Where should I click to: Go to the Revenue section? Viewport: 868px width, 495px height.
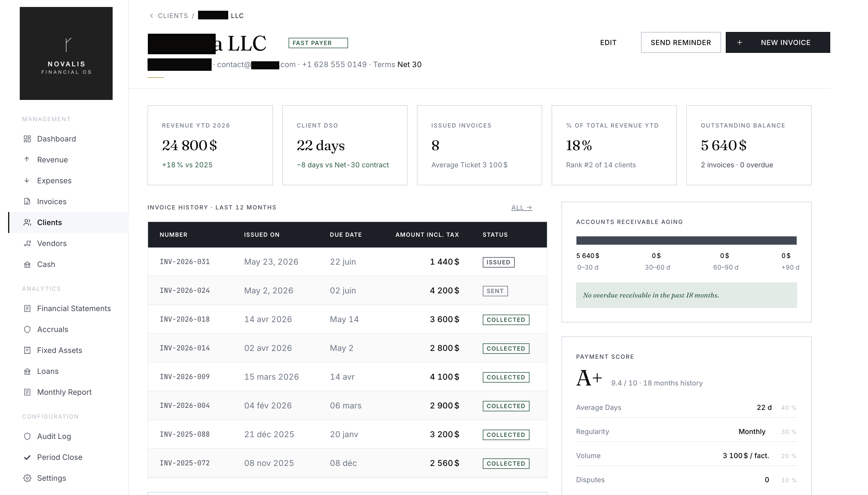pos(68,159)
